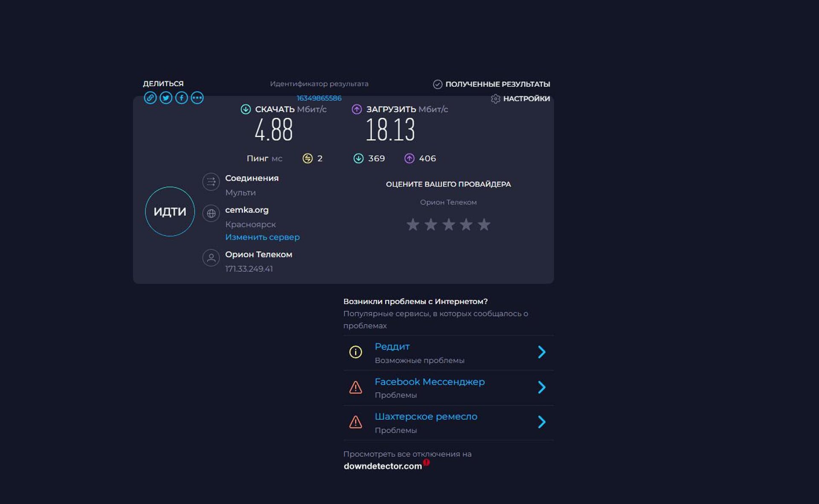Share result on Facebook

(x=181, y=98)
